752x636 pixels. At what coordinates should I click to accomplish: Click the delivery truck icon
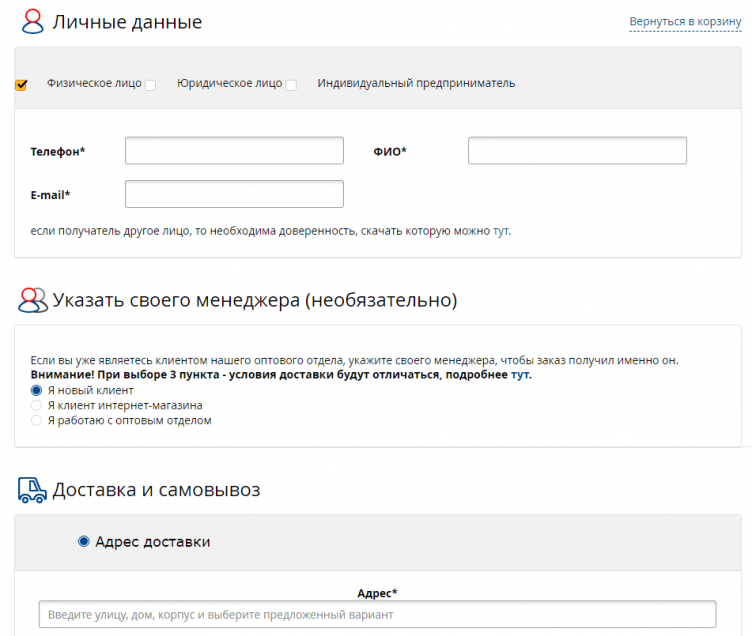pyautogui.click(x=32, y=490)
